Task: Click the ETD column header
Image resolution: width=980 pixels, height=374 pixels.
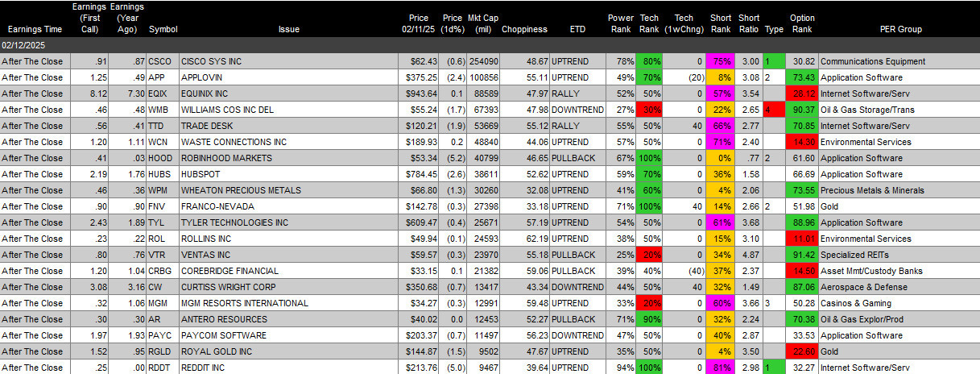Action: point(577,29)
